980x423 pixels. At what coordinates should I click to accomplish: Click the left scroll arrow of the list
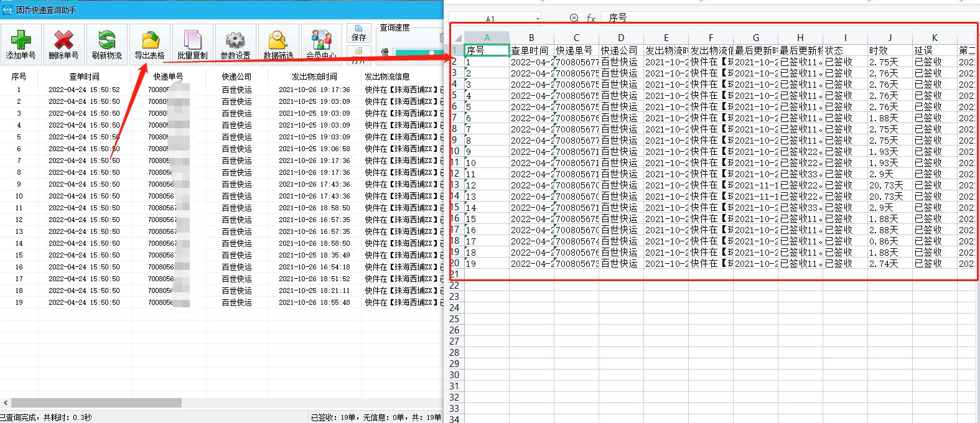pos(5,402)
